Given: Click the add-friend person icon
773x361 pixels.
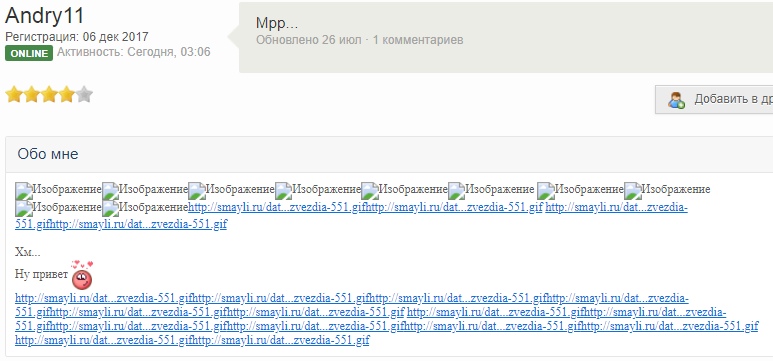Looking at the screenshot, I should click(676, 100).
